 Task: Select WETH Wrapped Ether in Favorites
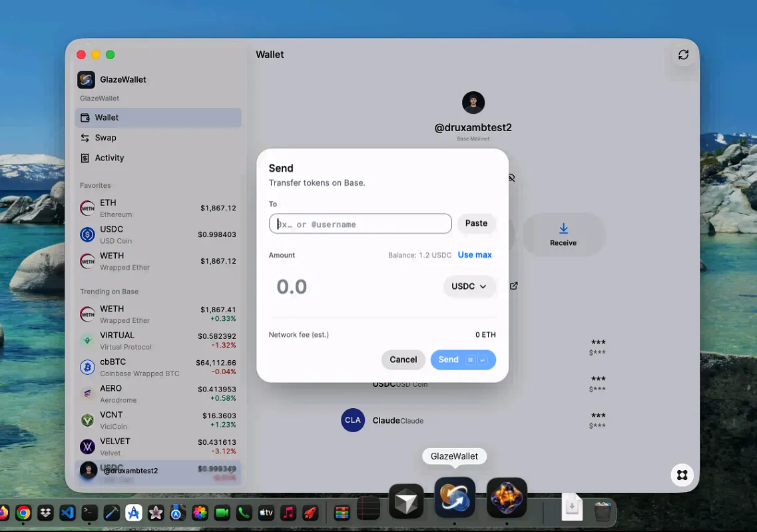tap(158, 261)
